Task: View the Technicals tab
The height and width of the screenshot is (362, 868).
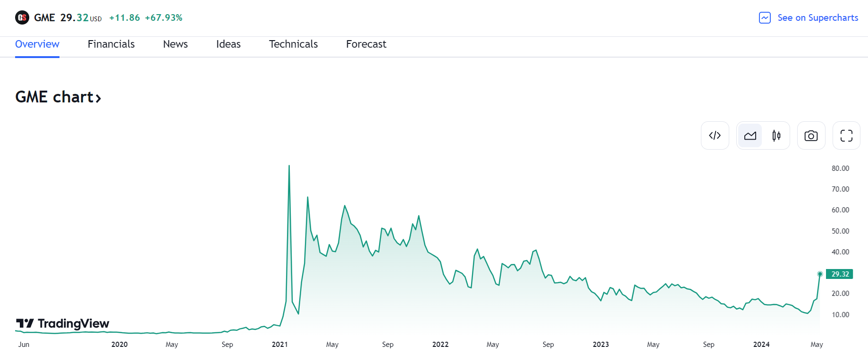Action: coord(293,44)
